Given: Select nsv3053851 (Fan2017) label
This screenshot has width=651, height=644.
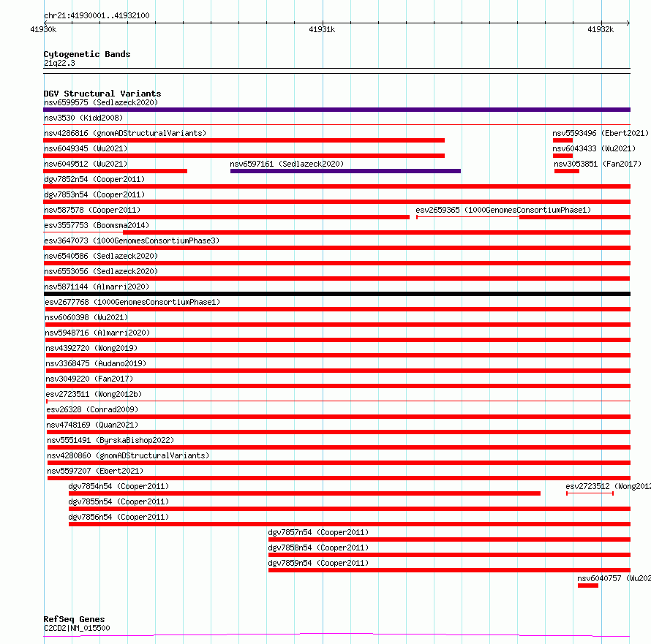Looking at the screenshot, I should pos(598,164).
